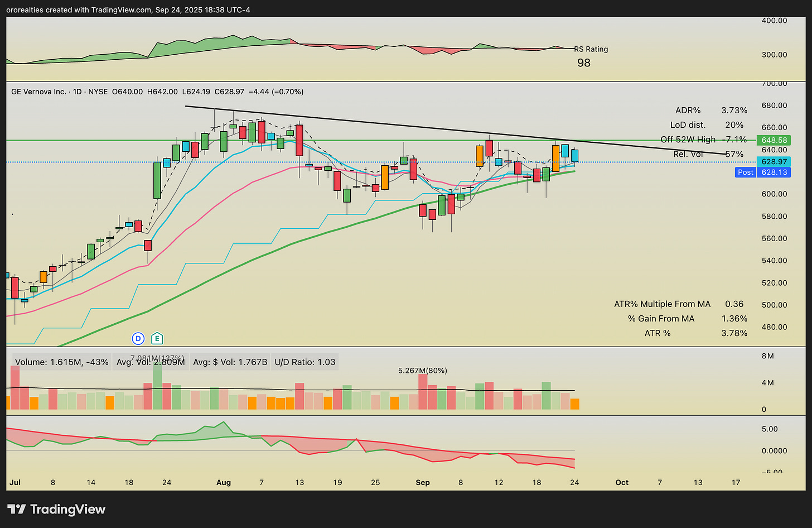Click the 'Oct' date axis label

(x=622, y=482)
